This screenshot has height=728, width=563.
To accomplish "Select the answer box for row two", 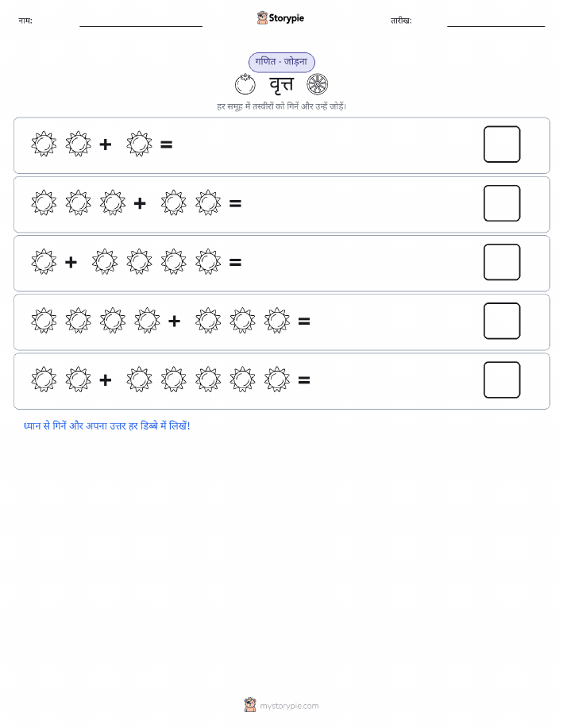I will [x=502, y=203].
